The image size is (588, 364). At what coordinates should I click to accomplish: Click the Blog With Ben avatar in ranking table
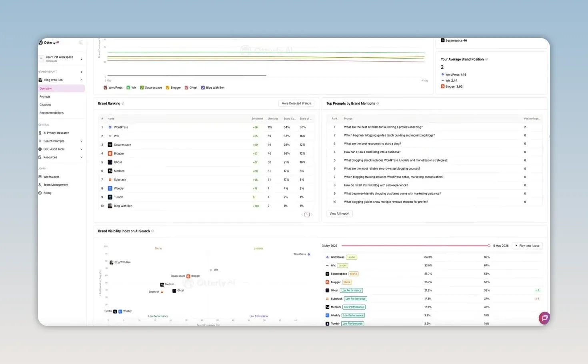point(110,206)
